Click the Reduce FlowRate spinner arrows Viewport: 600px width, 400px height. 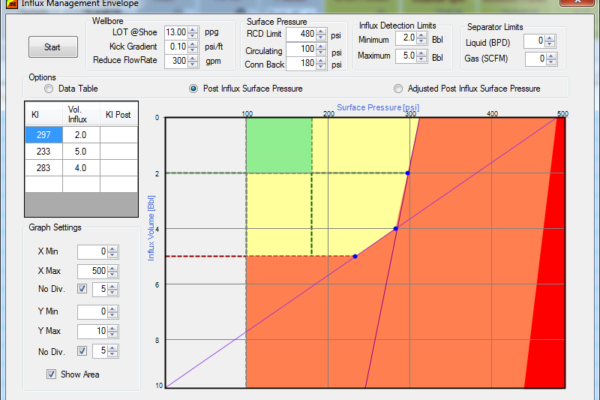(x=193, y=61)
